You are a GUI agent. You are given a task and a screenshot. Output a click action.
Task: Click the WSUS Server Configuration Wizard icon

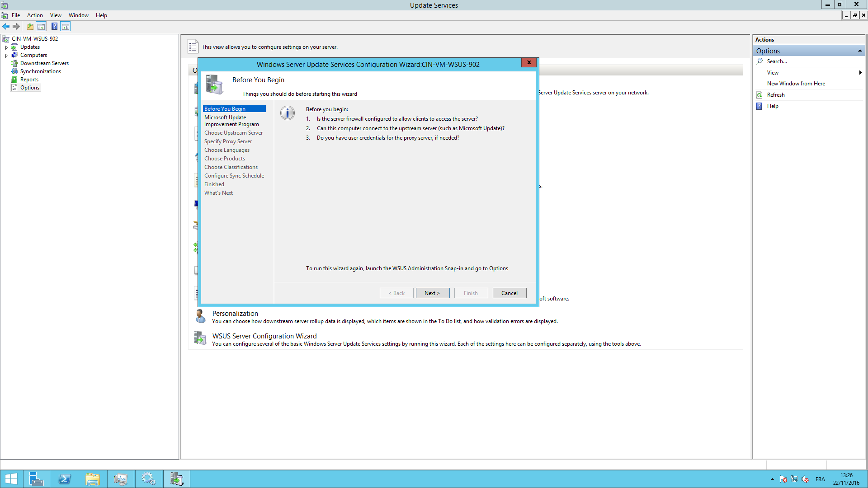[x=200, y=338]
